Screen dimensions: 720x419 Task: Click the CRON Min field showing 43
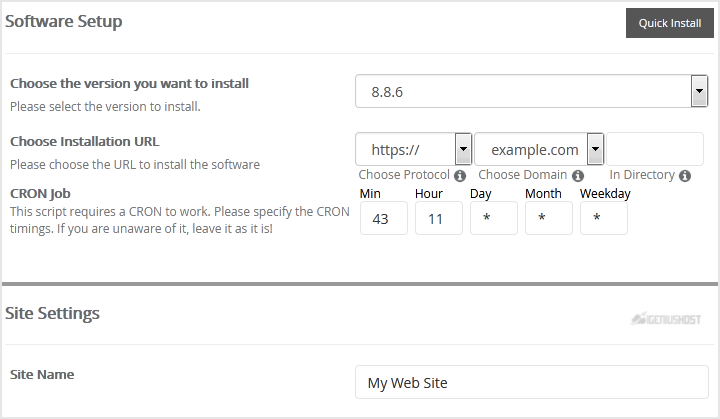click(384, 218)
